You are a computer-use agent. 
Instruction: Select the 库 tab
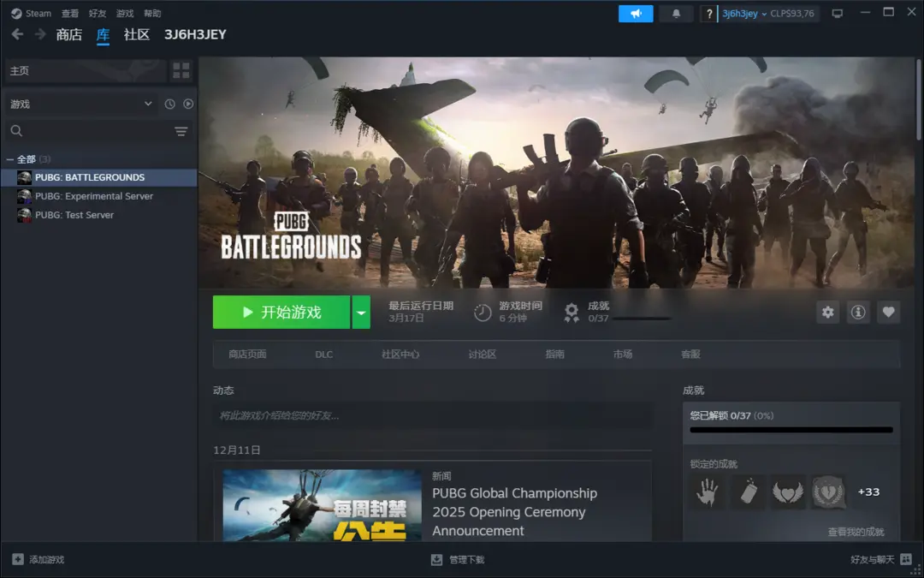104,34
